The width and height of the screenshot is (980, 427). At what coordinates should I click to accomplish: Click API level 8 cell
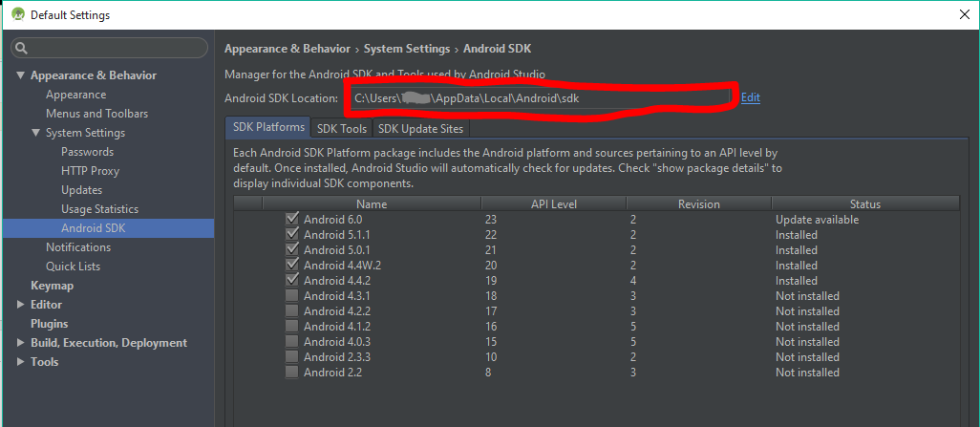(x=487, y=373)
